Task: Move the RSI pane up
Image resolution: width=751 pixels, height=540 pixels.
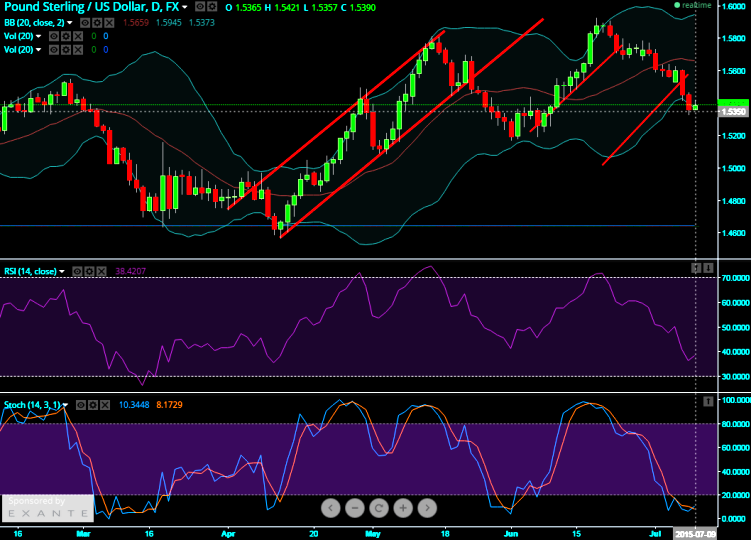Action: point(696,268)
